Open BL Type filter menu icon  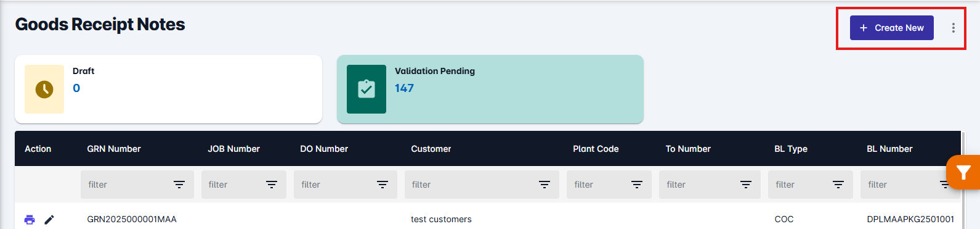tap(838, 185)
